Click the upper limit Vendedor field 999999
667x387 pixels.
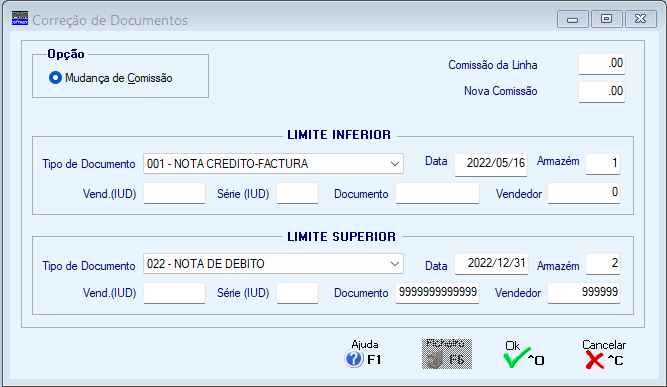click(x=584, y=293)
